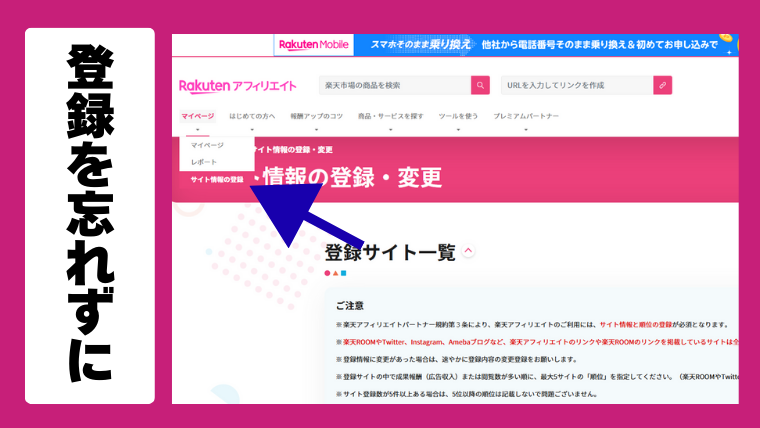This screenshot has height=428, width=760.
Task: Click the pink search magnifier button
Action: point(481,86)
